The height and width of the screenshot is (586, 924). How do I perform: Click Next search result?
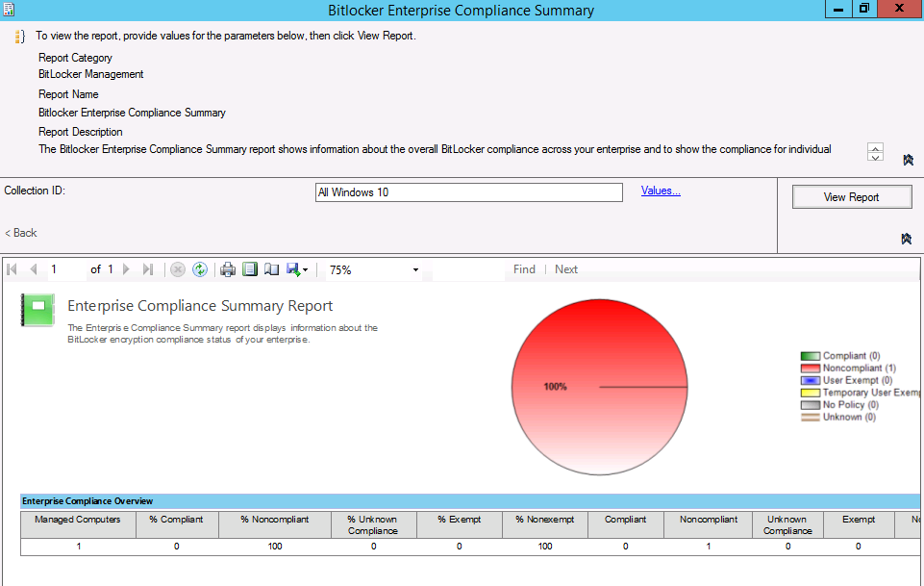coord(565,269)
